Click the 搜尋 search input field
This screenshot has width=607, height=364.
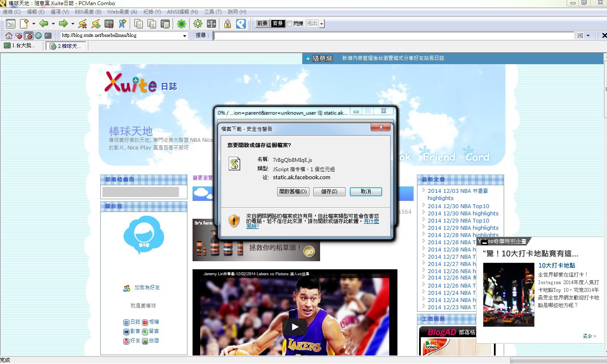click(x=394, y=36)
